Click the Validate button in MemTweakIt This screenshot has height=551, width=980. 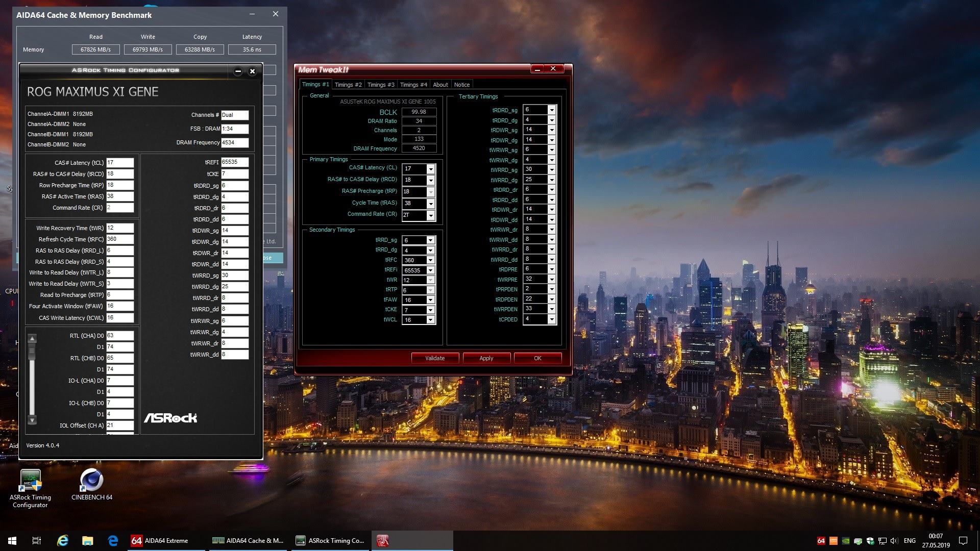click(435, 358)
